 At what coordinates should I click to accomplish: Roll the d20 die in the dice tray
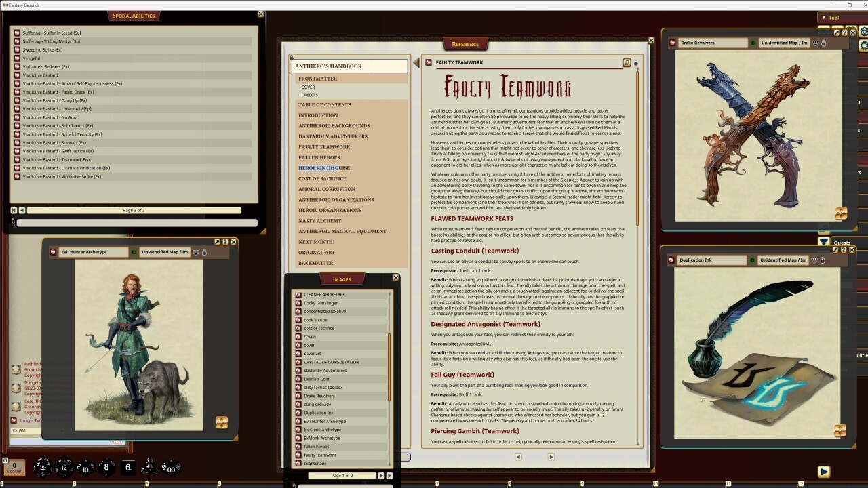pyautogui.click(x=42, y=467)
